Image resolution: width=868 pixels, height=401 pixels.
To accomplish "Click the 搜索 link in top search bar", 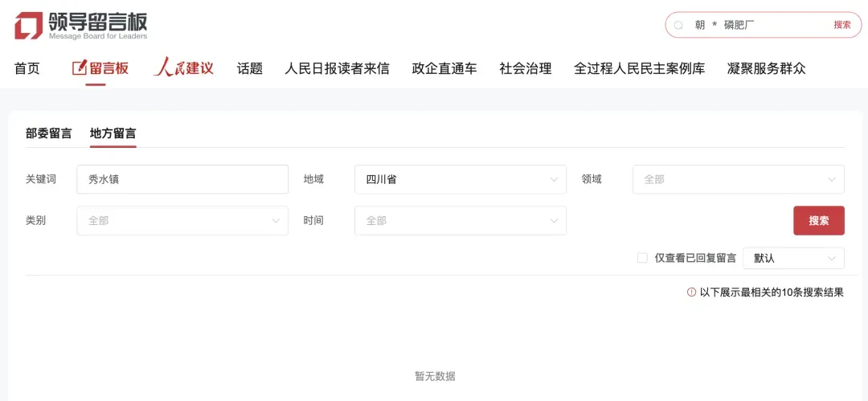I will click(841, 25).
